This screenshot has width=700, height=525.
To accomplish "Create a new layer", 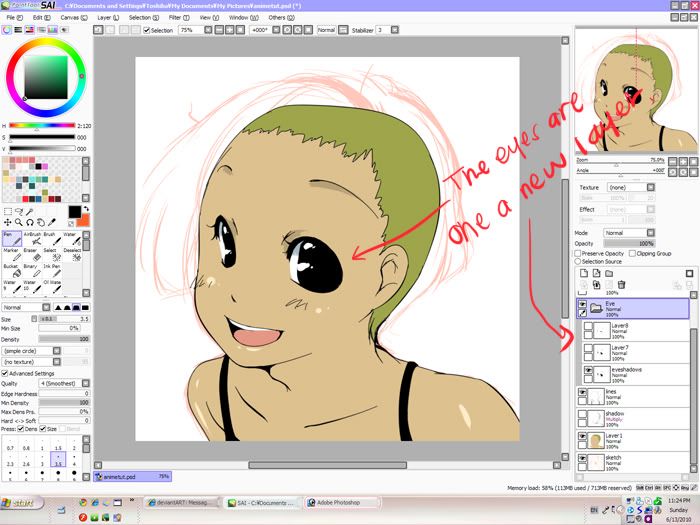I will click(x=583, y=273).
